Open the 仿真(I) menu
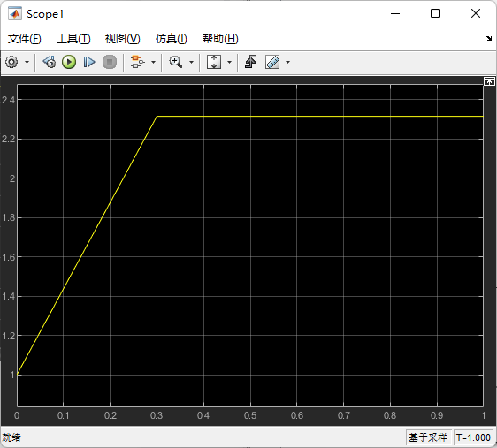The width and height of the screenshot is (497, 448). [x=172, y=39]
